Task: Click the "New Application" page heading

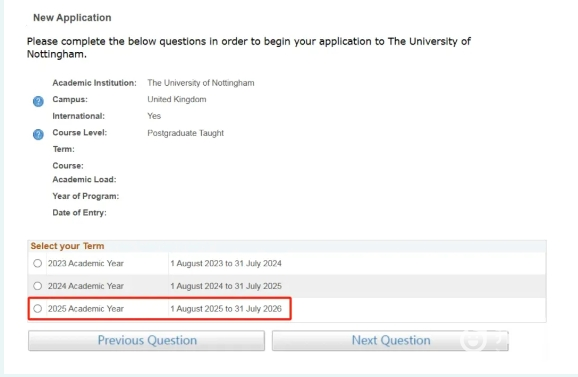Action: pos(72,18)
